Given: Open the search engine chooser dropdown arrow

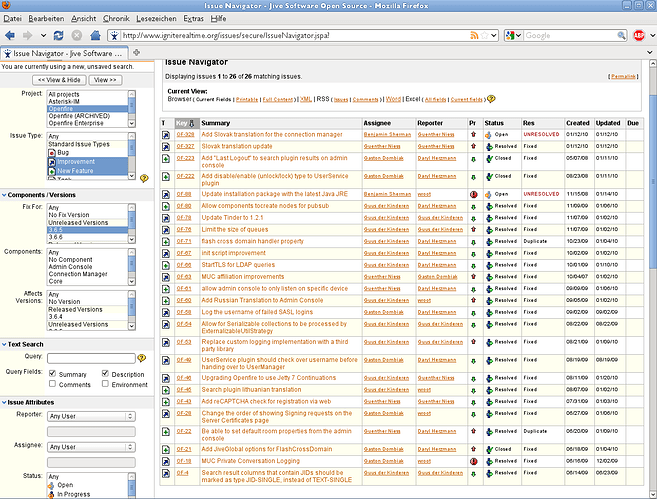Looking at the screenshot, I should pyautogui.click(x=518, y=36).
